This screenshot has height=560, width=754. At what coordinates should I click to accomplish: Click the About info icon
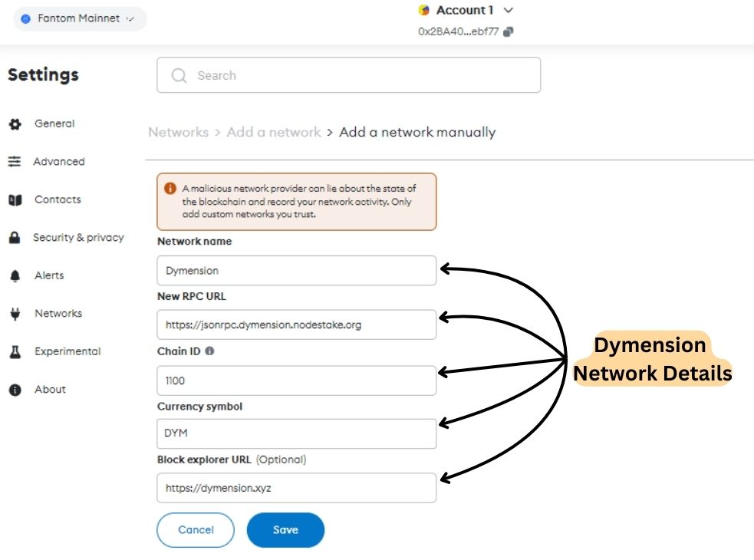tap(15, 390)
